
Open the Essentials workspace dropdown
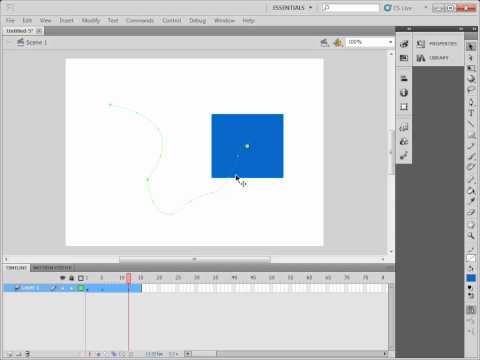[x=291, y=8]
